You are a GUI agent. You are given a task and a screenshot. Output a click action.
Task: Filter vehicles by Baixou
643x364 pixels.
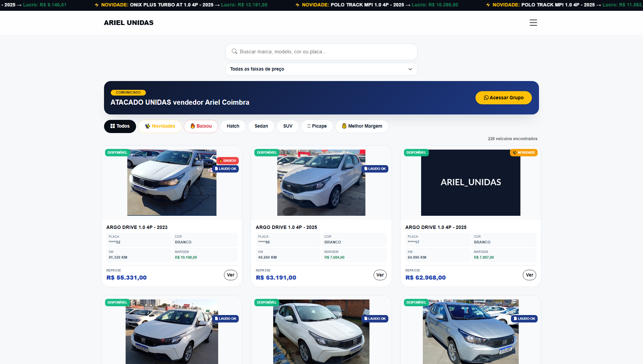click(201, 126)
